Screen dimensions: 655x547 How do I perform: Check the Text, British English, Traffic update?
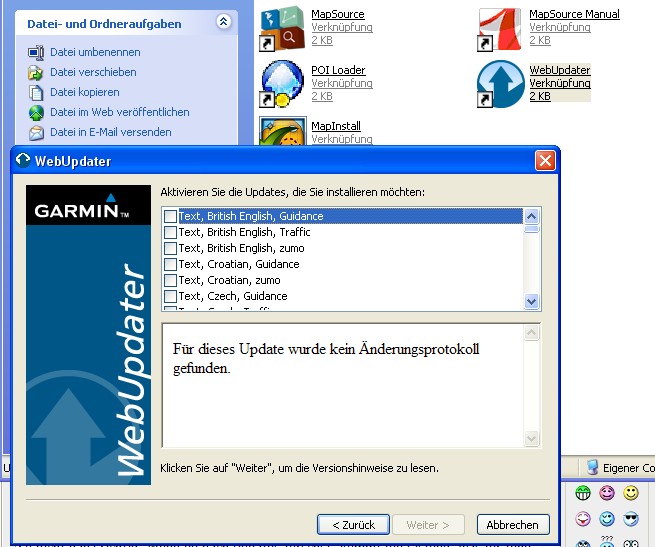tap(170, 232)
